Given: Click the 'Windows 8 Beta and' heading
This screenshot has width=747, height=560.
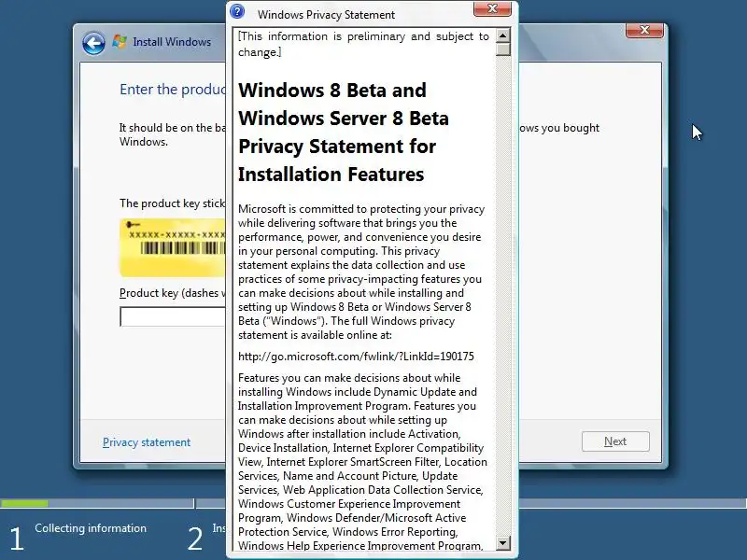Looking at the screenshot, I should [x=332, y=90].
